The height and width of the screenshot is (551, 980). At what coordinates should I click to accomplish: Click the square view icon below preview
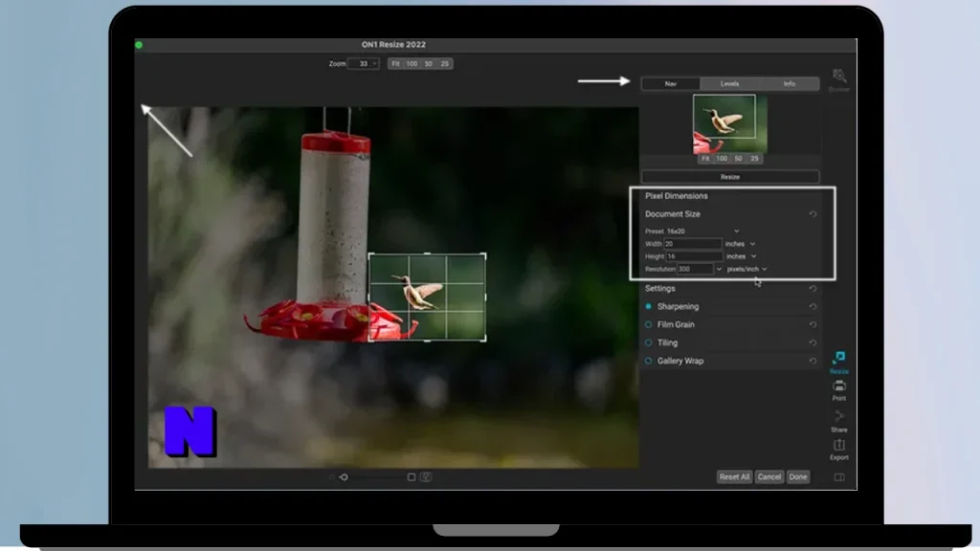coord(412,477)
